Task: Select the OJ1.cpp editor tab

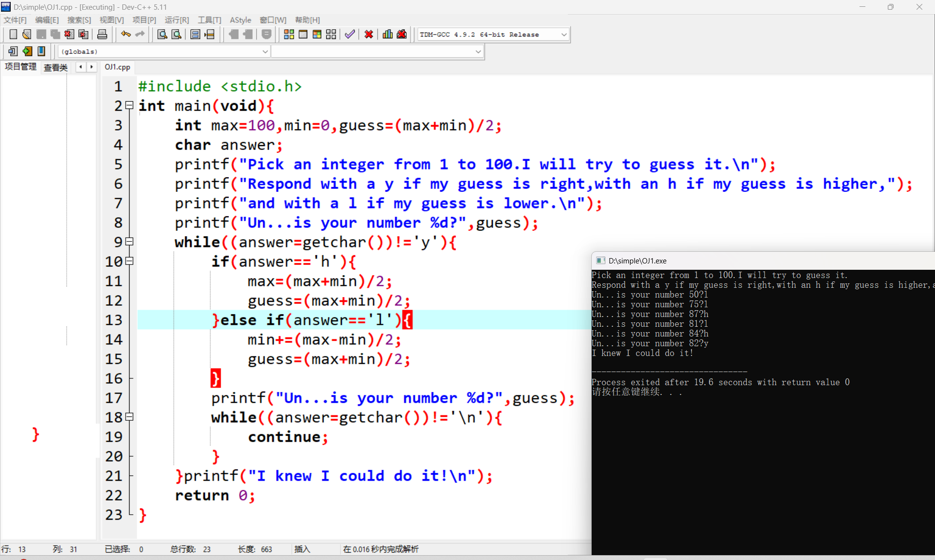Action: pos(117,67)
